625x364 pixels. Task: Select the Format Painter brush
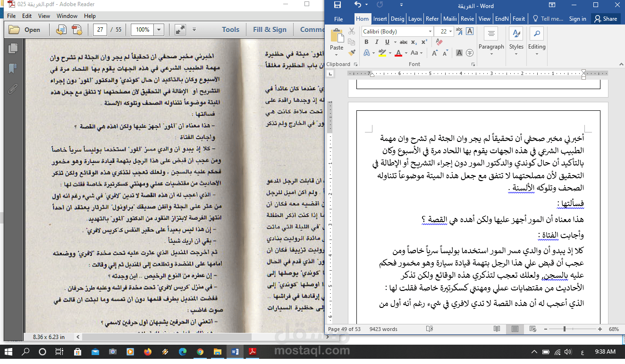[352, 53]
